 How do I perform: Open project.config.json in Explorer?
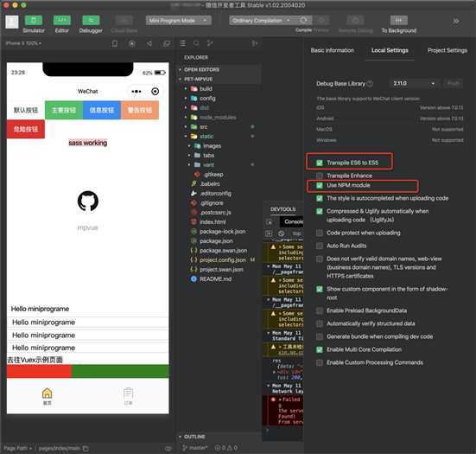click(223, 260)
